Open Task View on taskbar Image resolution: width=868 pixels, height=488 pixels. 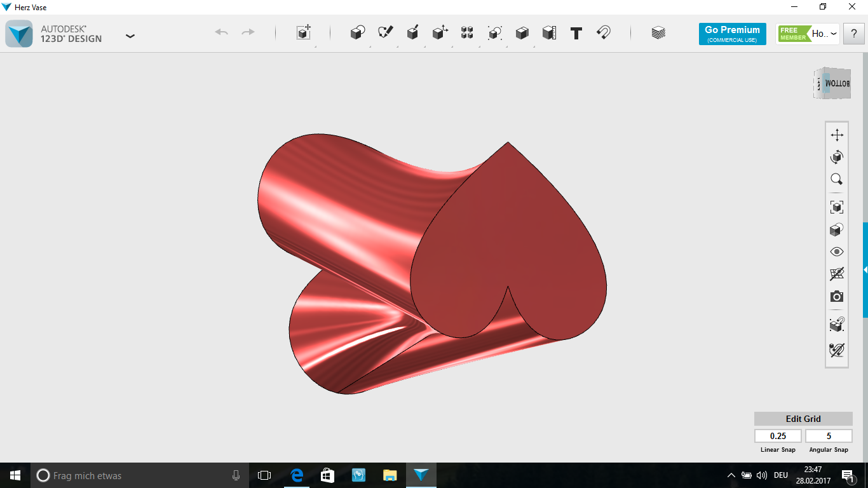click(264, 475)
